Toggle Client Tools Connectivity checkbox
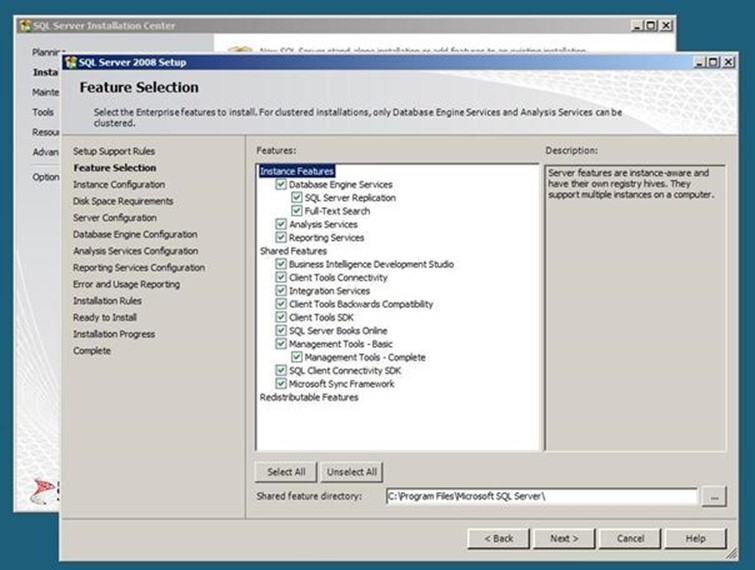Image resolution: width=755 pixels, height=570 pixels. [281, 277]
